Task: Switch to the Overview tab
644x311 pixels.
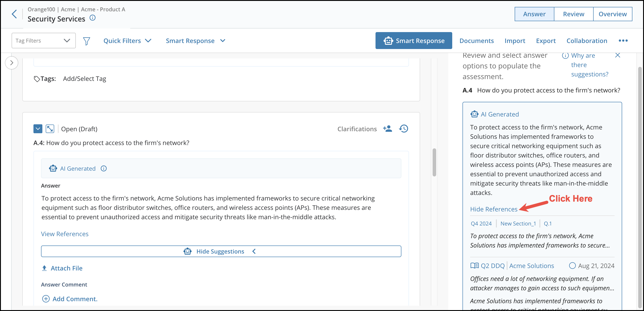Action: (x=613, y=14)
